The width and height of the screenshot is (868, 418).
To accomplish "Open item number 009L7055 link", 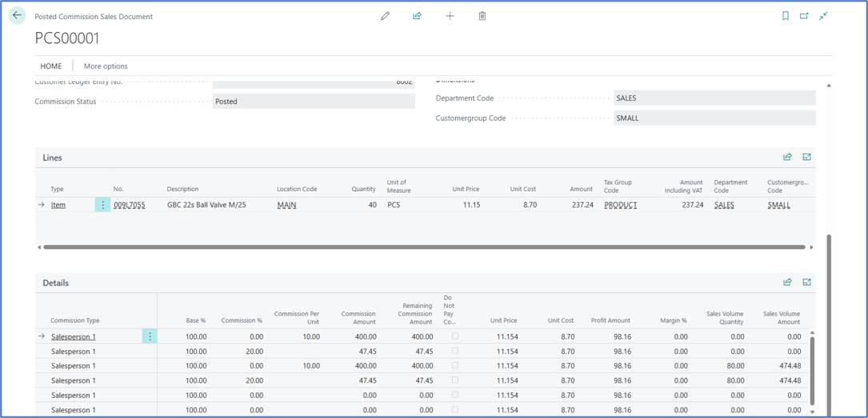I will coord(130,205).
